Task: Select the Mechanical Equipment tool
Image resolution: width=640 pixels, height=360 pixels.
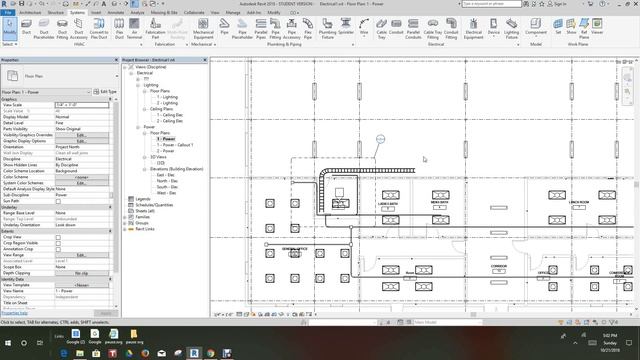Action: point(203,29)
